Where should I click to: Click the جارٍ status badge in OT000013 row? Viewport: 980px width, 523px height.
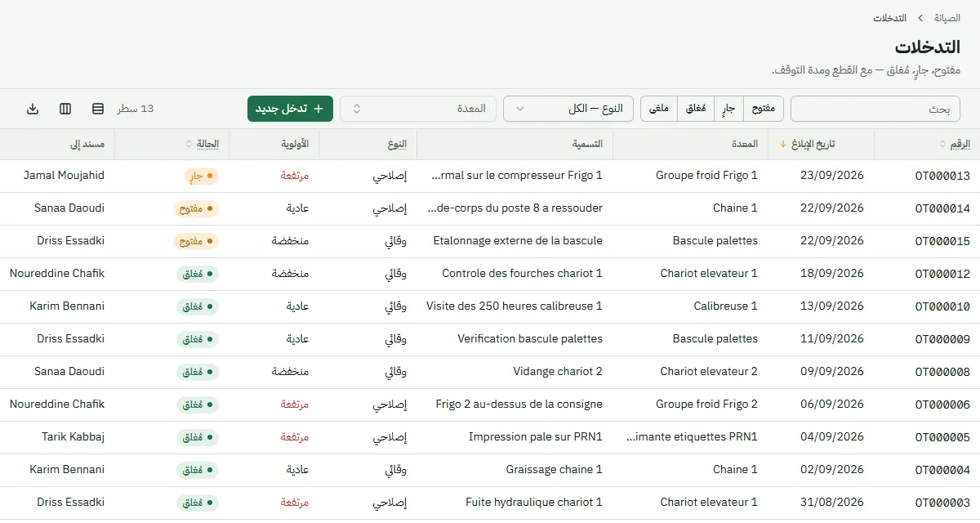202,176
